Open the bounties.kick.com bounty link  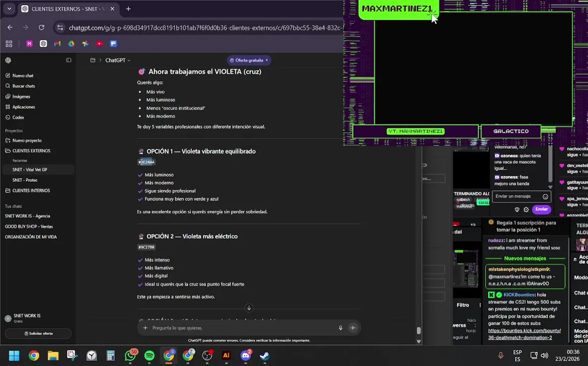pos(524,334)
